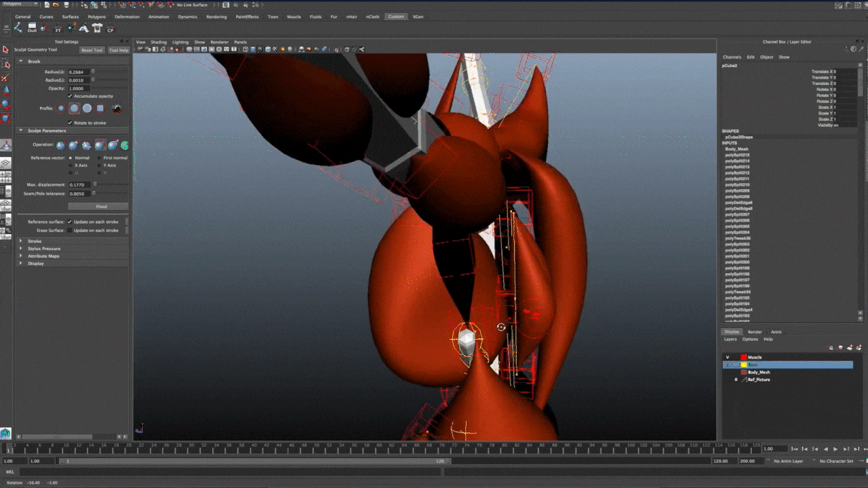Pick the soft round brush profile
Viewport: 868px width, 488px height.
pos(74,108)
